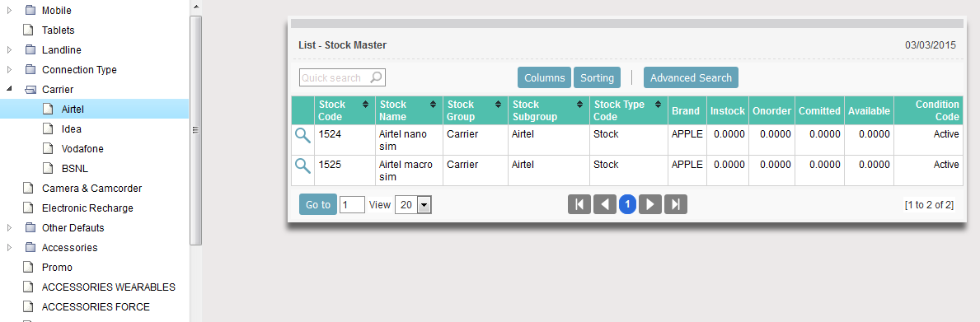Screen dimensions: 980x322
Task: Click the Brand column header
Action: [x=686, y=111]
